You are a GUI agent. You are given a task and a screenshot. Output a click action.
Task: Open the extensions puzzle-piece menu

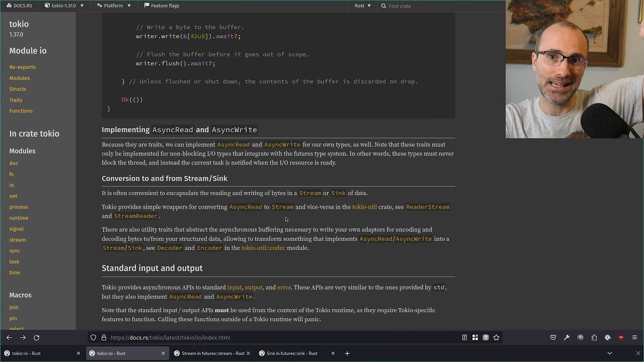[594, 337]
